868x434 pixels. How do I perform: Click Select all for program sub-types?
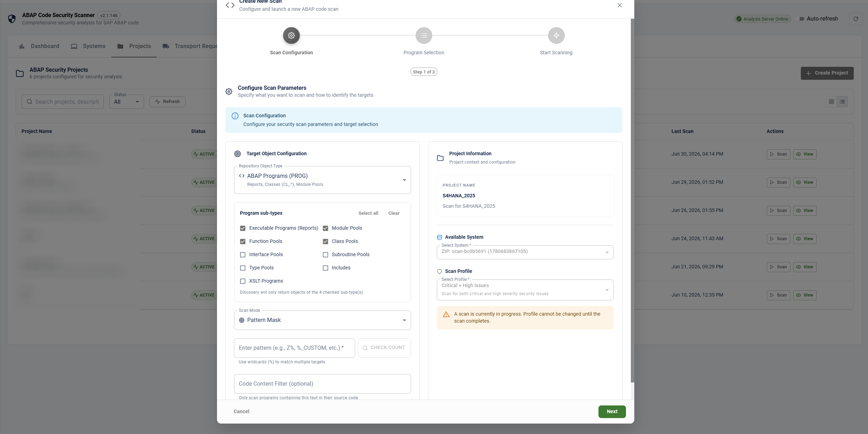(368, 213)
